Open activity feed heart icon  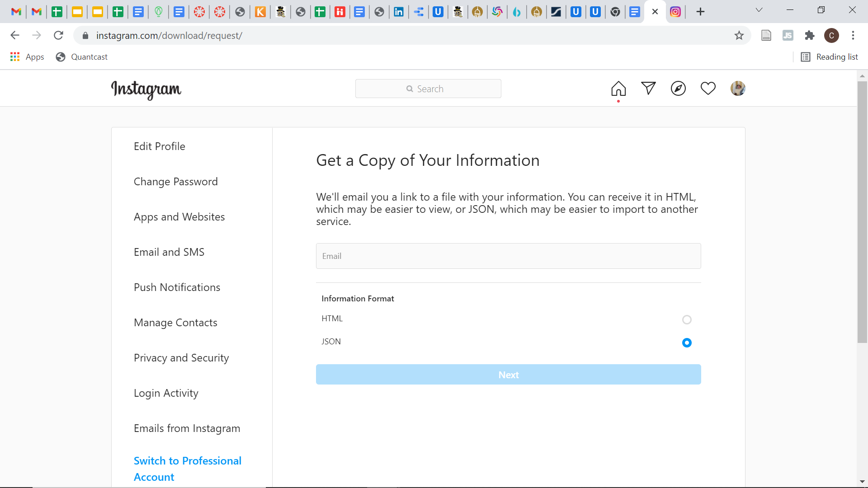pos(708,89)
